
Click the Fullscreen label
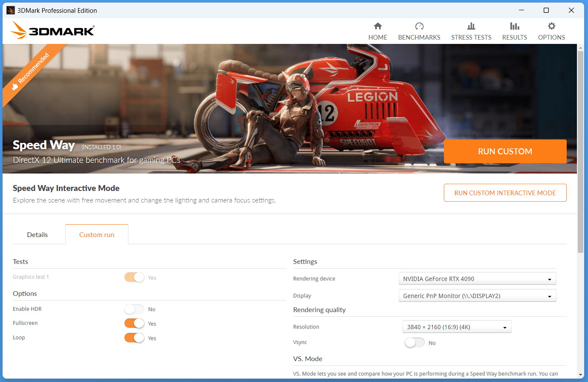[25, 323]
